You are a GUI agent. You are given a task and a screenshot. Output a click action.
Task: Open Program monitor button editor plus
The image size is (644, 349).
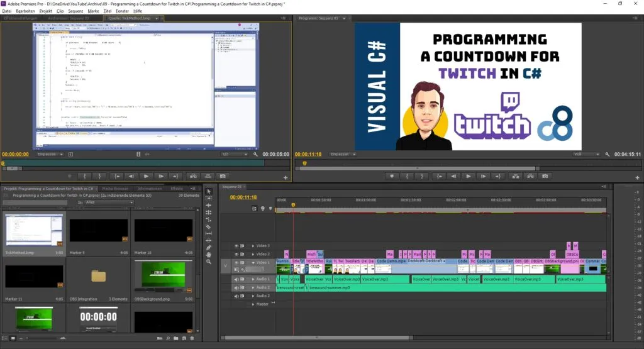(638, 178)
